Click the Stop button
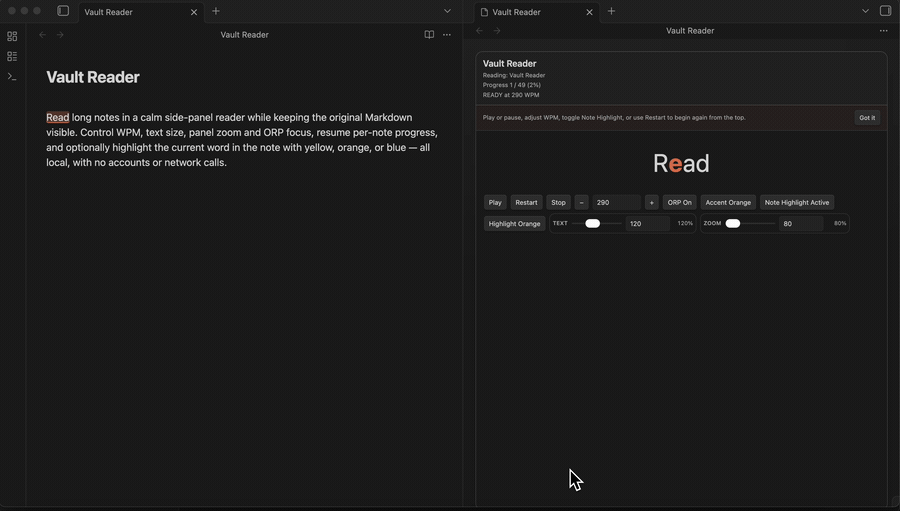The width and height of the screenshot is (900, 511). coord(558,202)
